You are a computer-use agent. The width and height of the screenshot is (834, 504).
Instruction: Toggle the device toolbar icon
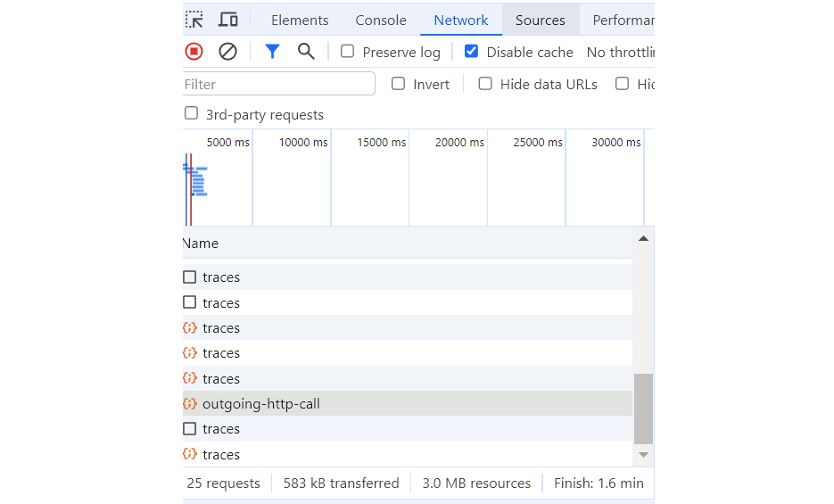tap(228, 20)
